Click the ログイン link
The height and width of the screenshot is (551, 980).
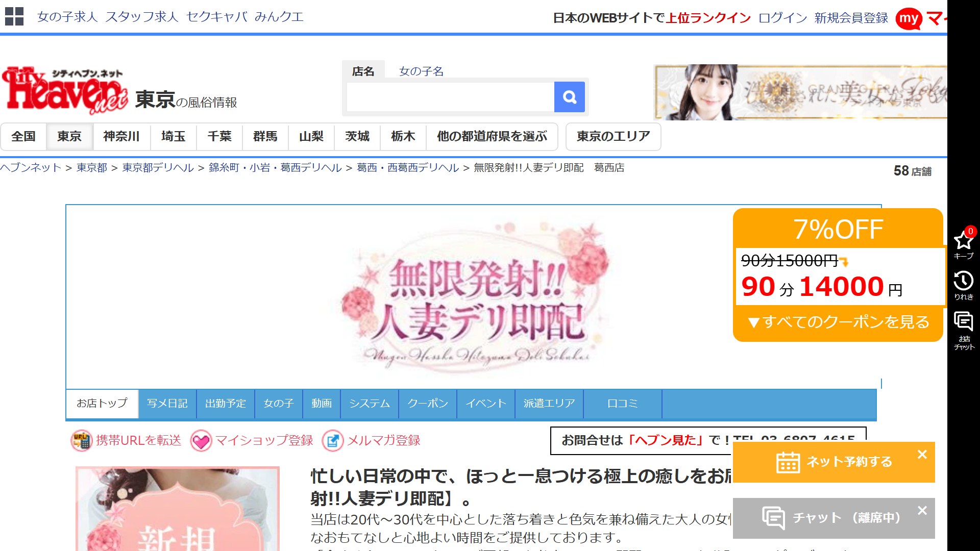click(x=782, y=18)
